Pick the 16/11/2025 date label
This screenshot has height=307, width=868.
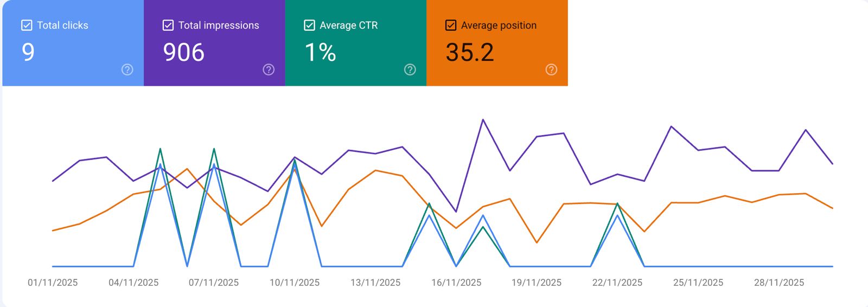click(456, 283)
